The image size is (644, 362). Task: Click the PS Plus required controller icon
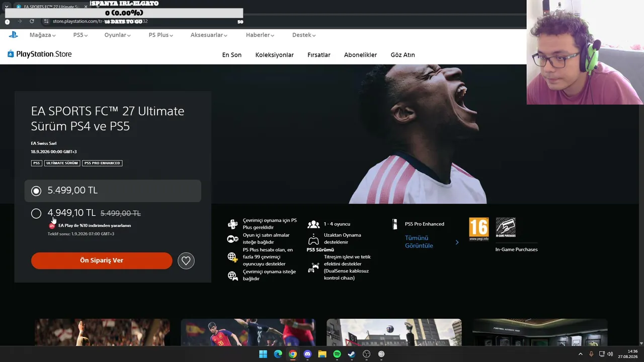pyautogui.click(x=232, y=224)
